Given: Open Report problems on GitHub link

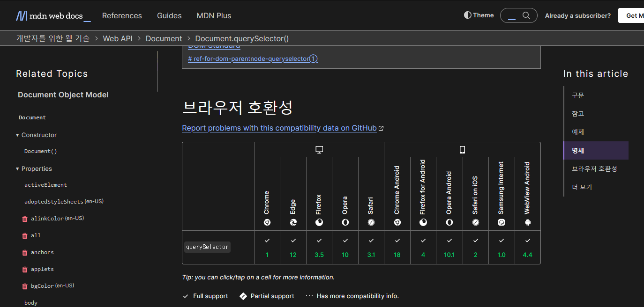Looking at the screenshot, I should click(279, 128).
